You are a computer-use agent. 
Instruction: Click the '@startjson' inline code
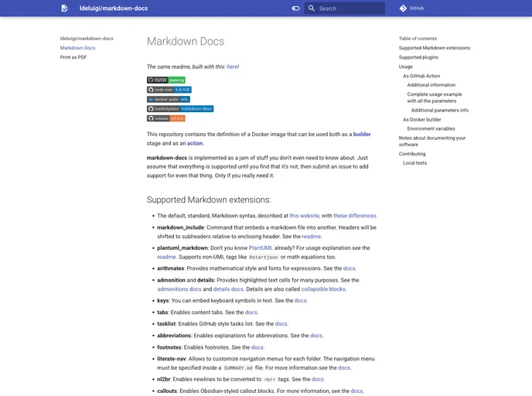pyautogui.click(x=263, y=258)
